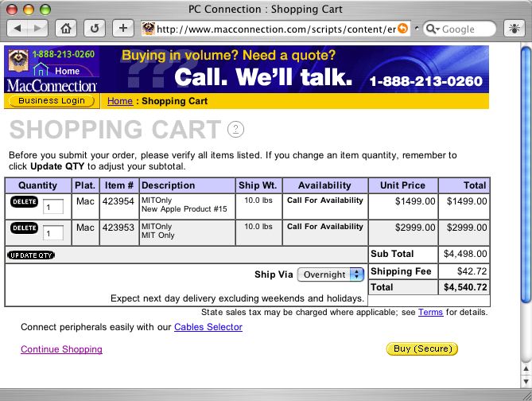Image resolution: width=532 pixels, height=401 pixels.
Task: Click the scrollbar up arrow
Action: point(526,368)
